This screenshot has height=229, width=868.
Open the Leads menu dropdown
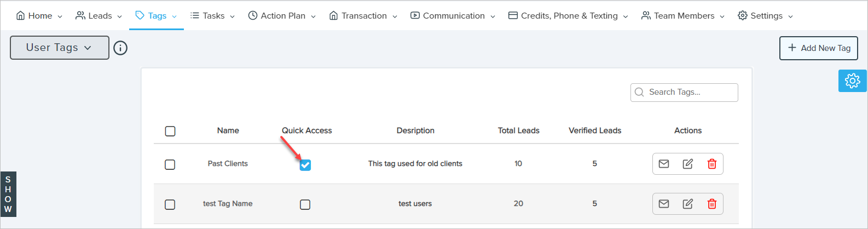(x=99, y=16)
